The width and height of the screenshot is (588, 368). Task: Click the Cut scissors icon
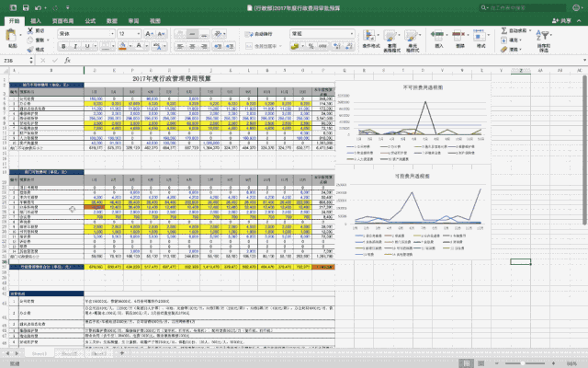tap(30, 30)
